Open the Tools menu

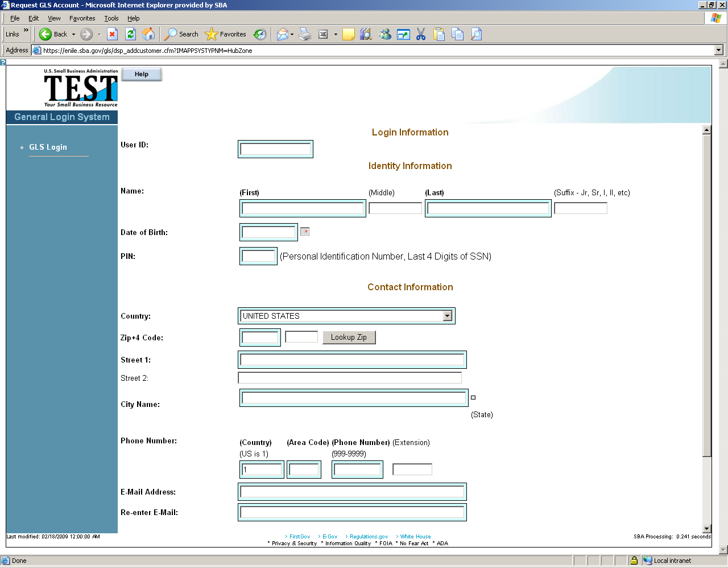click(x=111, y=18)
